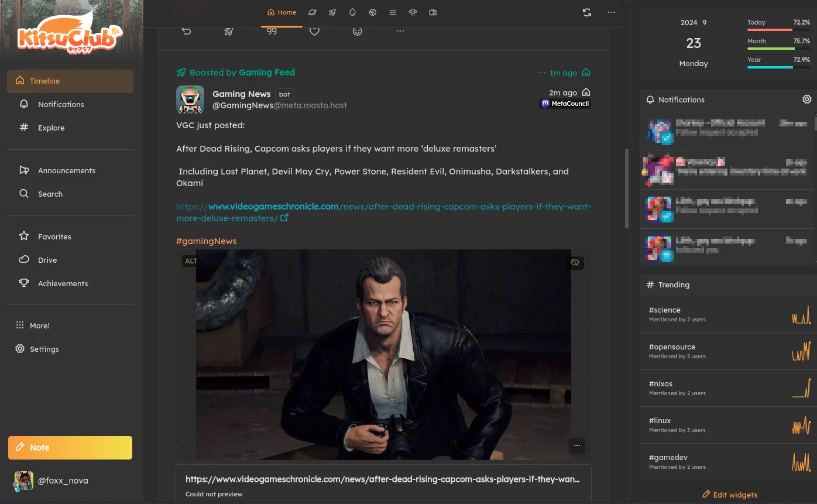Screen dimensions: 817x504
Task: Click the MetaCouncil instance ticker
Action: point(565,104)
